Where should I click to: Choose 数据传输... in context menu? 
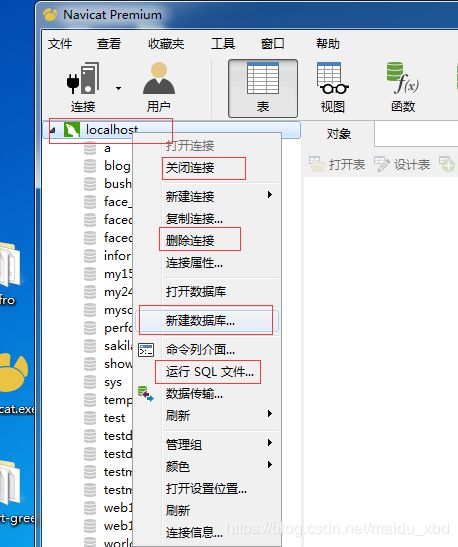pos(194,394)
